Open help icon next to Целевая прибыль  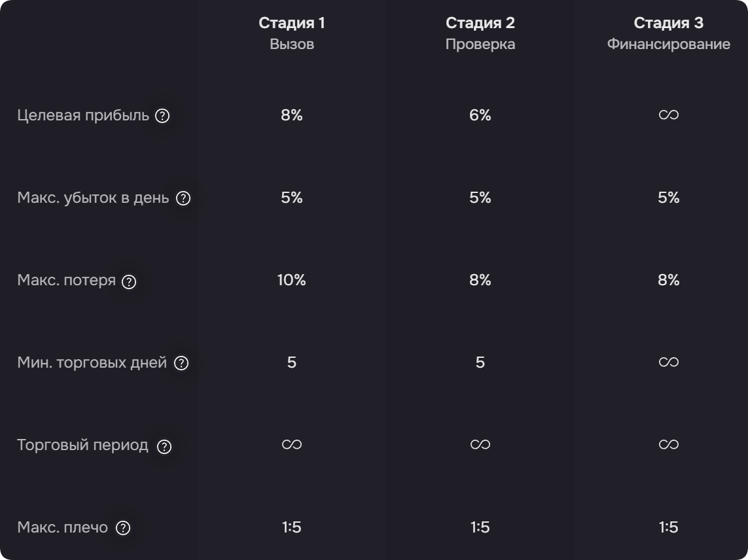click(x=162, y=116)
